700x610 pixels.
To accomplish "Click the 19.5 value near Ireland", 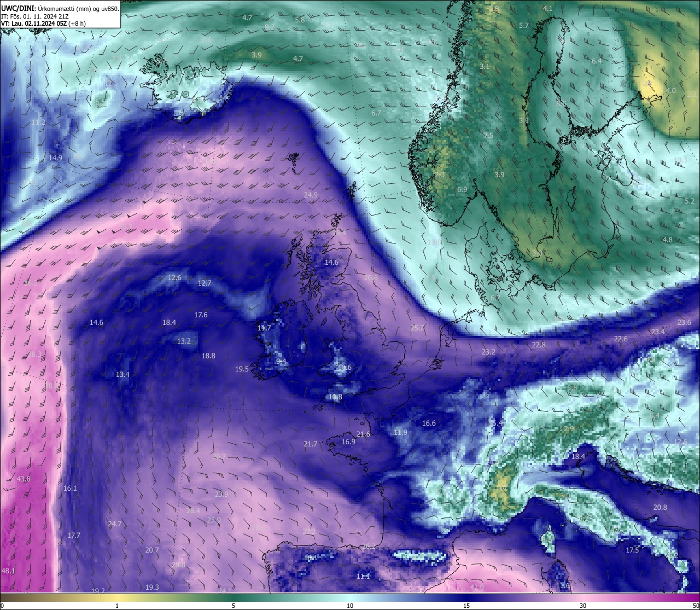I will click(x=242, y=369).
